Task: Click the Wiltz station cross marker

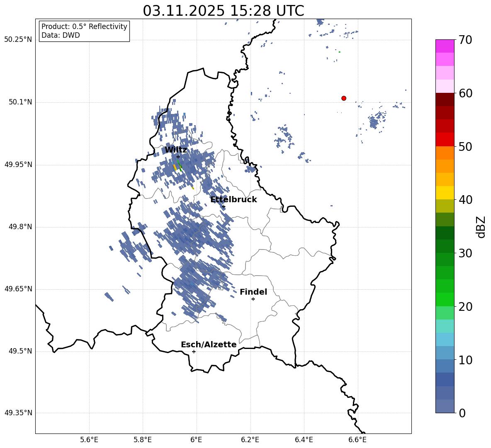Action: [x=178, y=157]
